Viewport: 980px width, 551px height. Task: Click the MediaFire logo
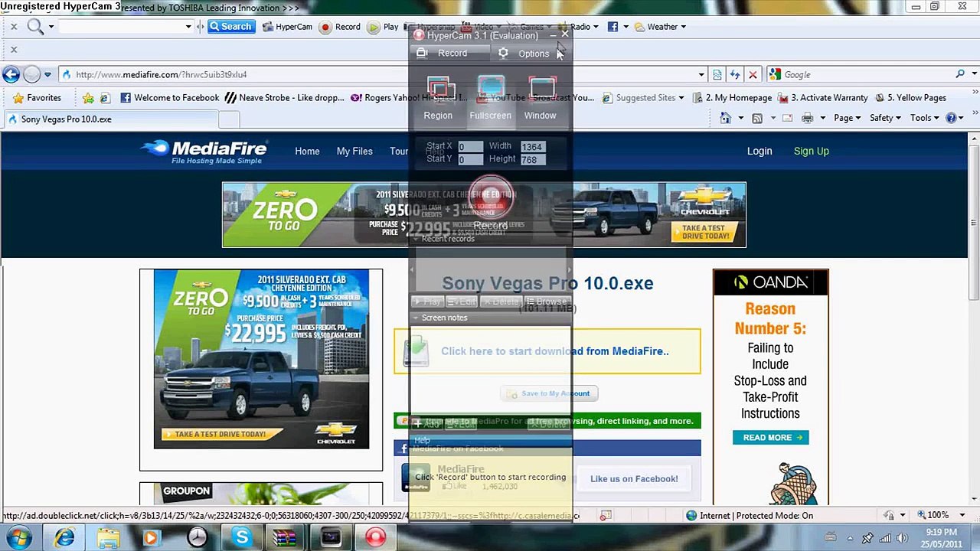click(204, 152)
